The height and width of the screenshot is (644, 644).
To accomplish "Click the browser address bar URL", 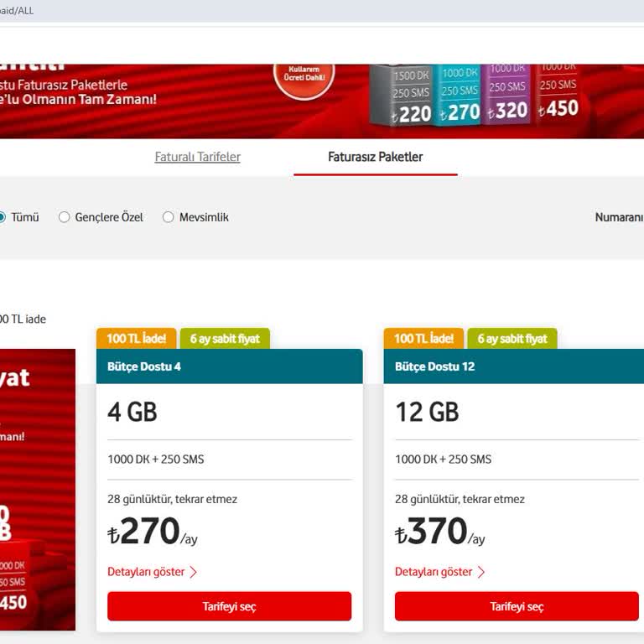I will 17,11.
